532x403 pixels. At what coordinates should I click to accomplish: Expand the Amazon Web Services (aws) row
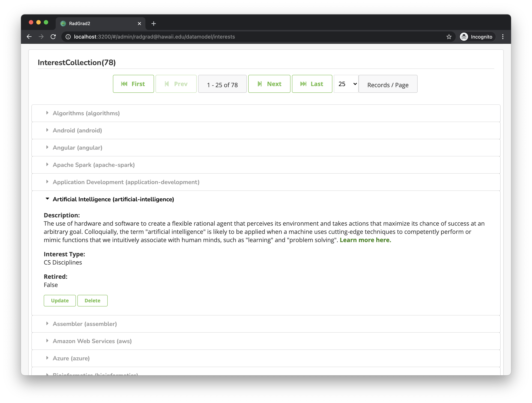pyautogui.click(x=266, y=341)
